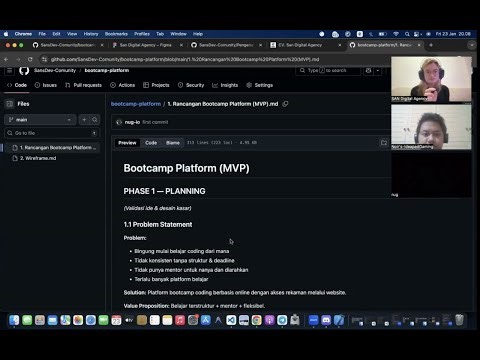480x360 pixels.
Task: Click the Type / to search field
Action: coord(328,70)
